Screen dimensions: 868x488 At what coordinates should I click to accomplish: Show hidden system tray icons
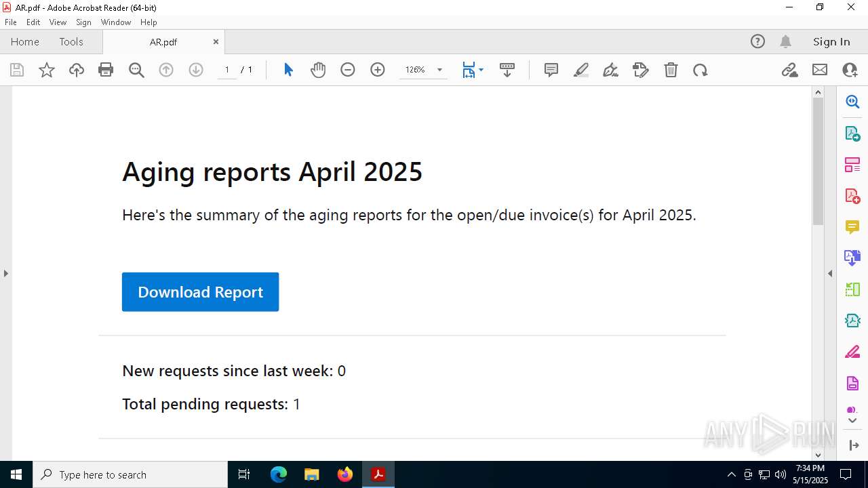731,474
